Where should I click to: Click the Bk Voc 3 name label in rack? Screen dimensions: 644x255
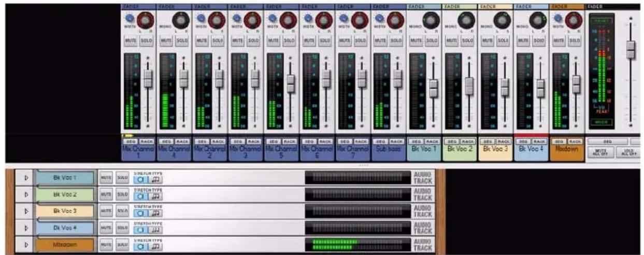coord(65,211)
